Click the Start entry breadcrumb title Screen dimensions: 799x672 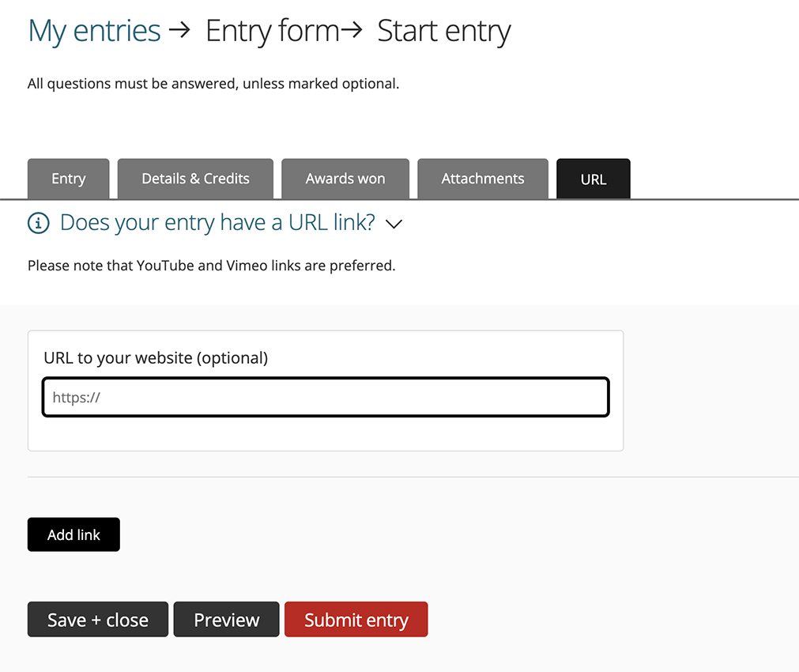point(444,32)
